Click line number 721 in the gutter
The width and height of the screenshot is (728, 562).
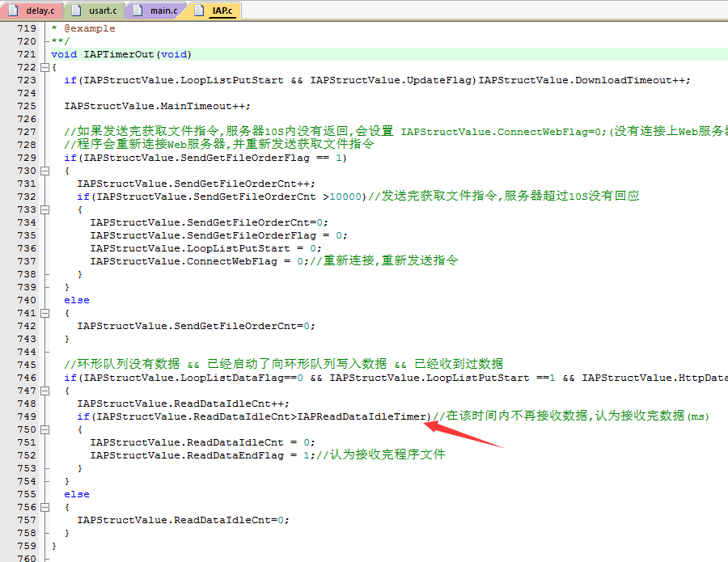27,54
